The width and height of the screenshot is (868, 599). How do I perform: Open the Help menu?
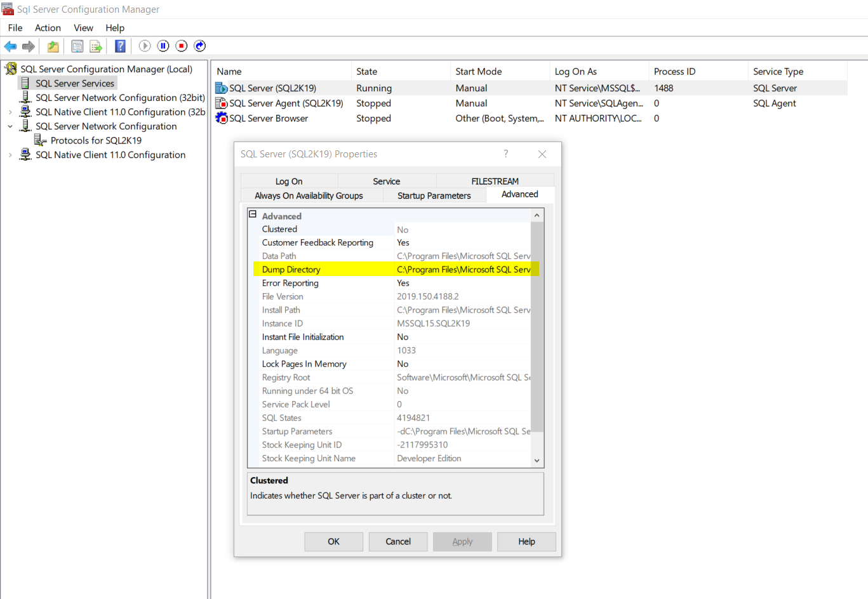click(x=115, y=28)
